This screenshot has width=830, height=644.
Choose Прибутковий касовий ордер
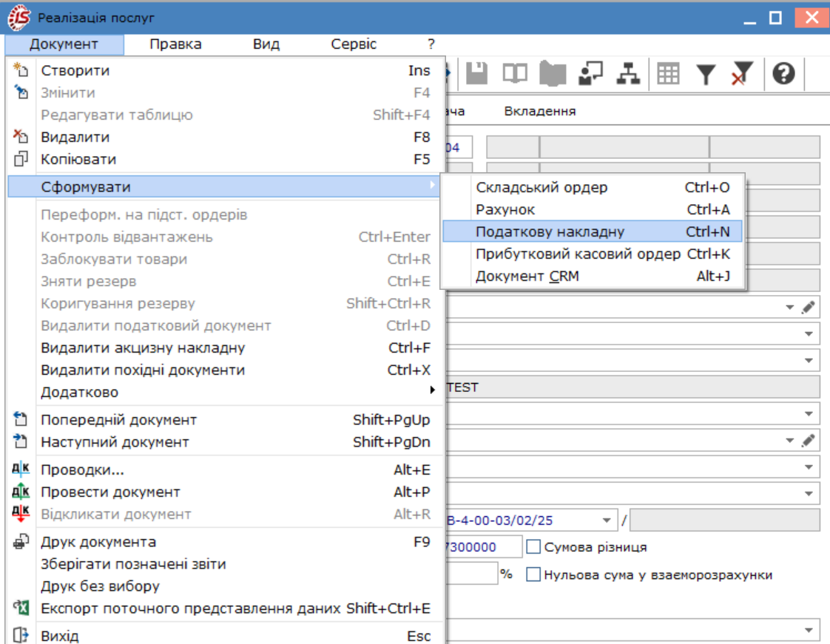593,254
